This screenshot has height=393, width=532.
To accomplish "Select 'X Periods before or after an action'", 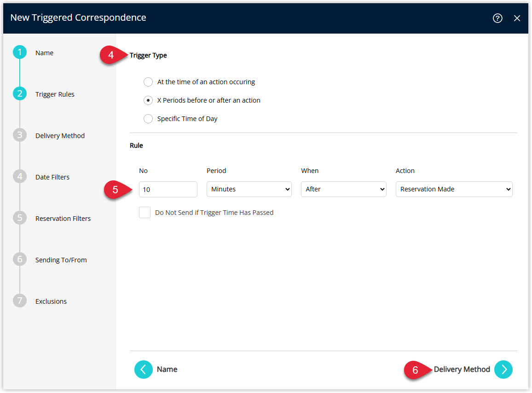I will point(148,100).
